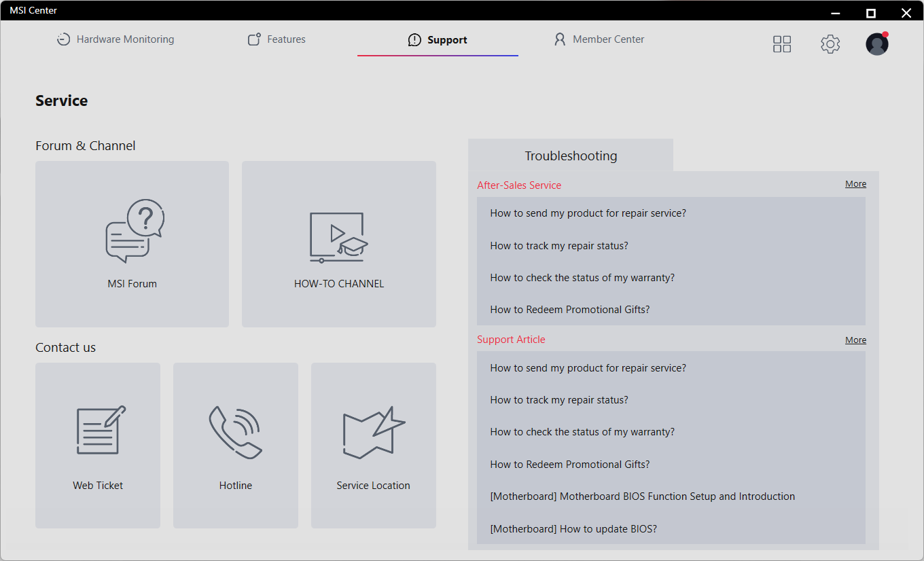924x561 pixels.
Task: Open the MSI Forum label
Action: coord(132,284)
